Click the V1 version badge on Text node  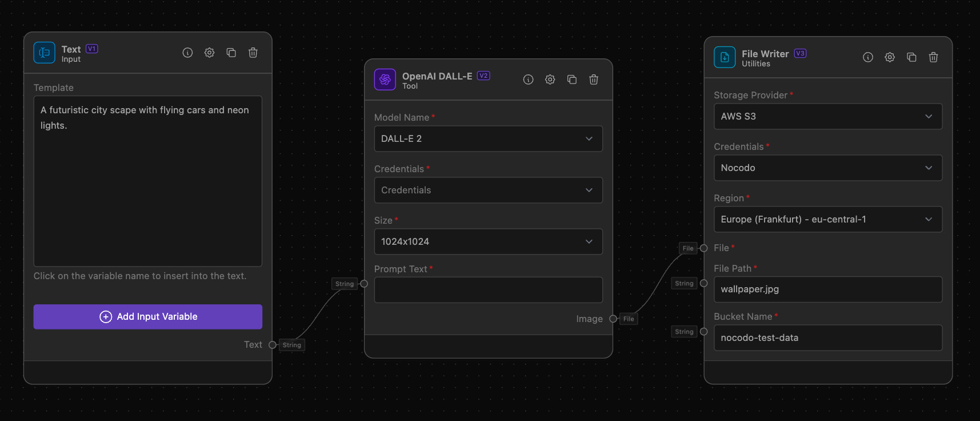[x=92, y=49]
